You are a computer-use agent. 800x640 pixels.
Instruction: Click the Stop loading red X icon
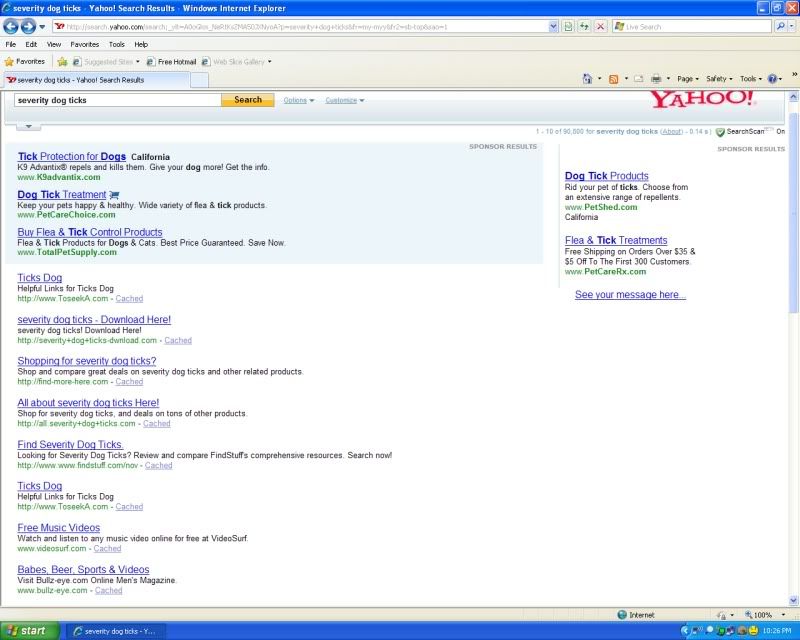600,26
